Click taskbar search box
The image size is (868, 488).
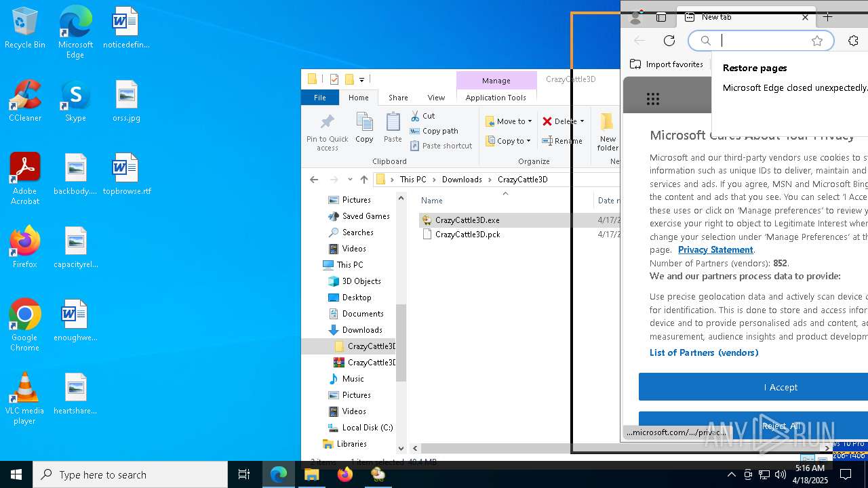pos(130,474)
